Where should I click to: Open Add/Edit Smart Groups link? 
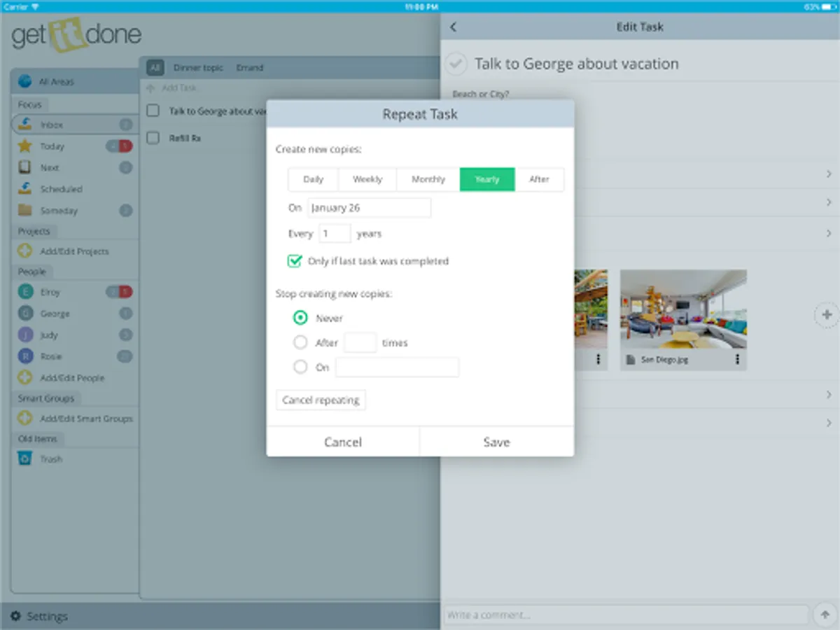(x=86, y=419)
